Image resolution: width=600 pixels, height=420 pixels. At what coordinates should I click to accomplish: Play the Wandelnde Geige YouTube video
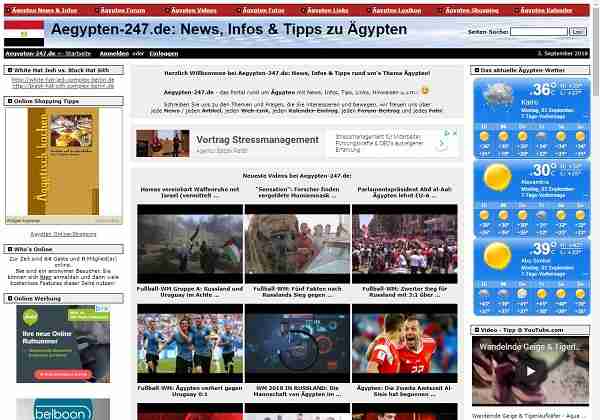(x=530, y=371)
